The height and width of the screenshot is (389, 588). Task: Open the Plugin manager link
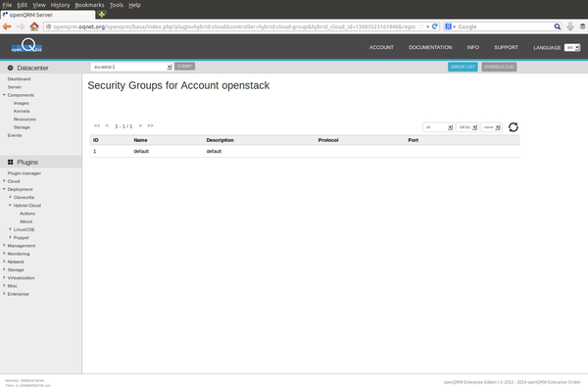(24, 173)
